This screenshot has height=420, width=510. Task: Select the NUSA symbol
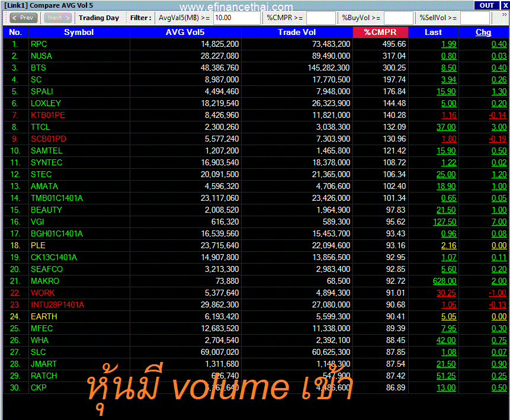(x=41, y=56)
